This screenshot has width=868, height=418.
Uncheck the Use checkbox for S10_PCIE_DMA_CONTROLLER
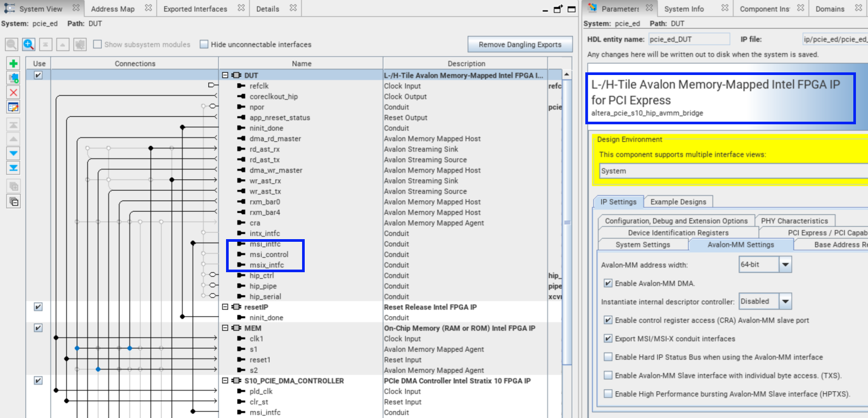coord(38,380)
